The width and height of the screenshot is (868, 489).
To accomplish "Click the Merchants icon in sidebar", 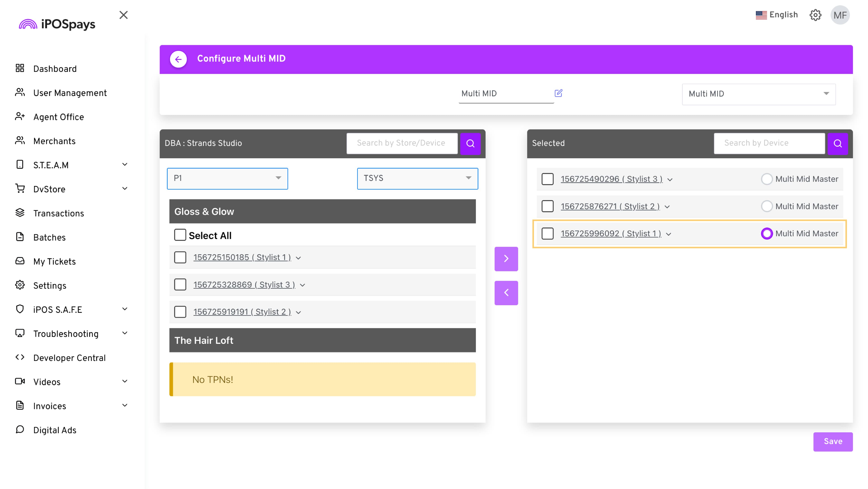I will pyautogui.click(x=20, y=140).
